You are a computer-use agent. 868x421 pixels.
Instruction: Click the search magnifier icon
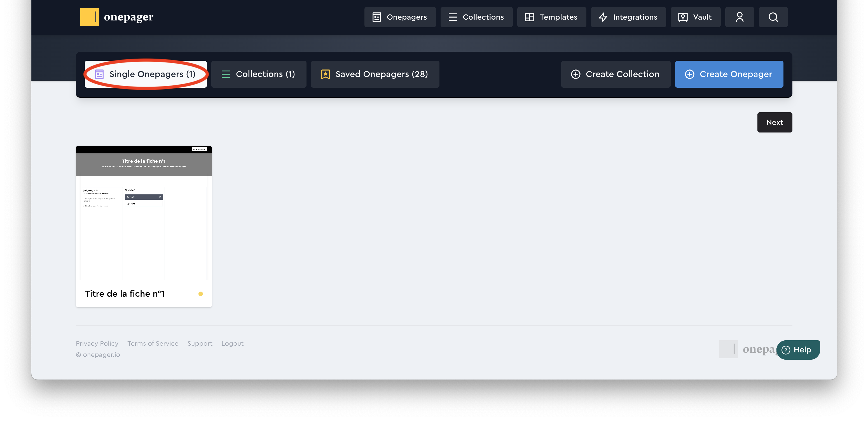773,17
